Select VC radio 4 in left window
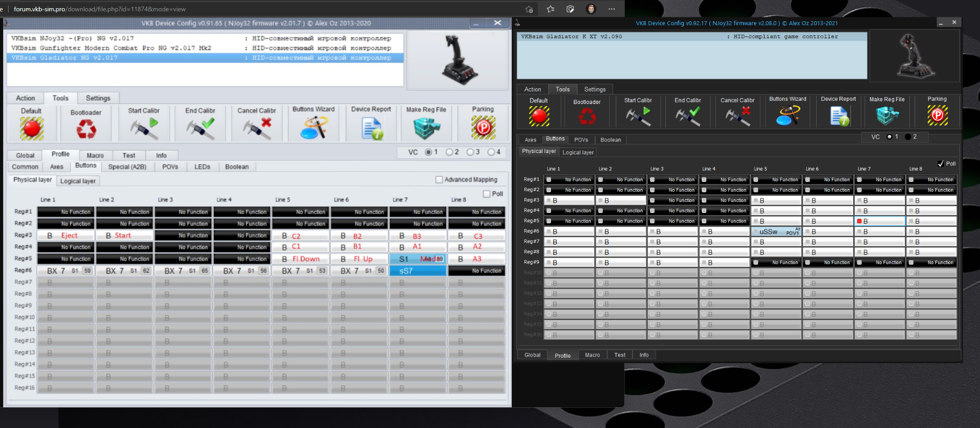This screenshot has width=980, height=428. point(491,152)
